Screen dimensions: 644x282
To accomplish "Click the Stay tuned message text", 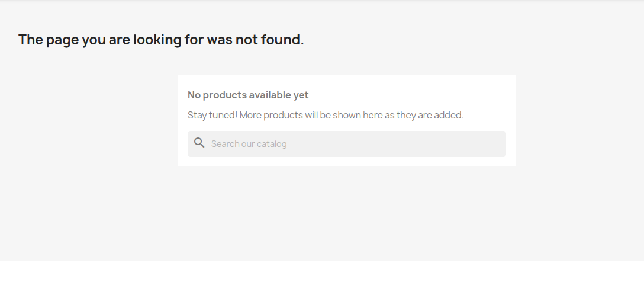I will point(326,115).
